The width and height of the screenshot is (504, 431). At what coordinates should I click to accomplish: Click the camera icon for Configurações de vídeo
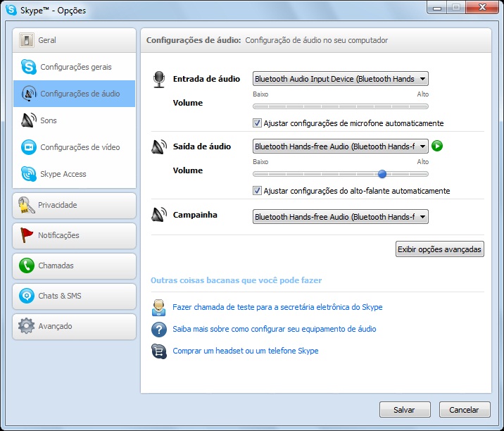coord(29,147)
